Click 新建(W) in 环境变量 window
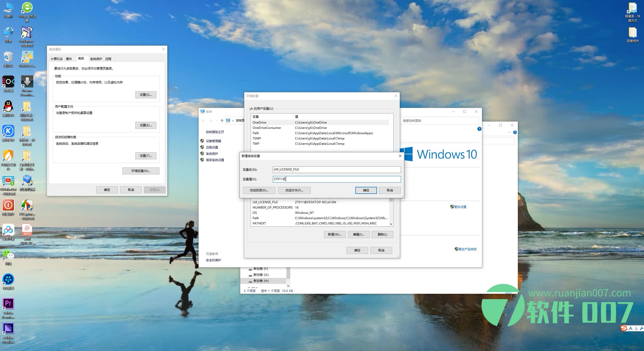This screenshot has width=644, height=351. (x=335, y=235)
